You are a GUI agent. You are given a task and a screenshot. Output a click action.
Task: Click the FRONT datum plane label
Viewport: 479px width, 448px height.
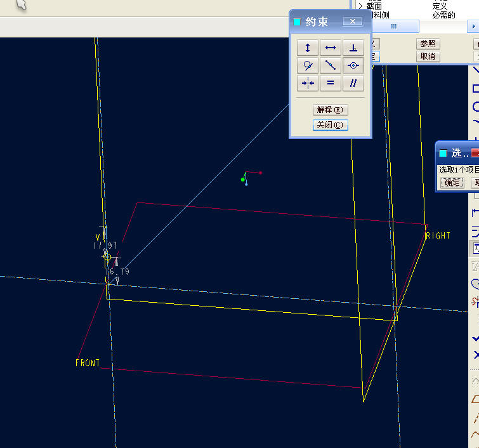88,363
